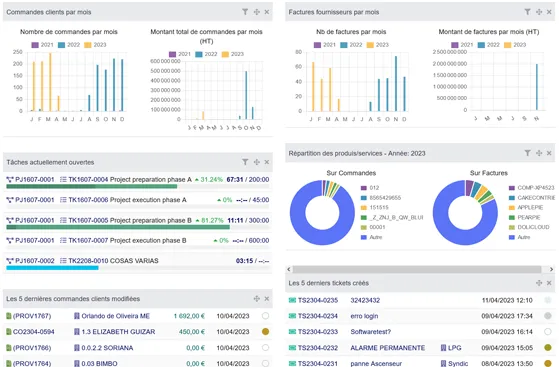Click the blue progress bar of COSAS VARIAS
Image resolution: width=559 pixels, height=367 pixels.
[52, 268]
